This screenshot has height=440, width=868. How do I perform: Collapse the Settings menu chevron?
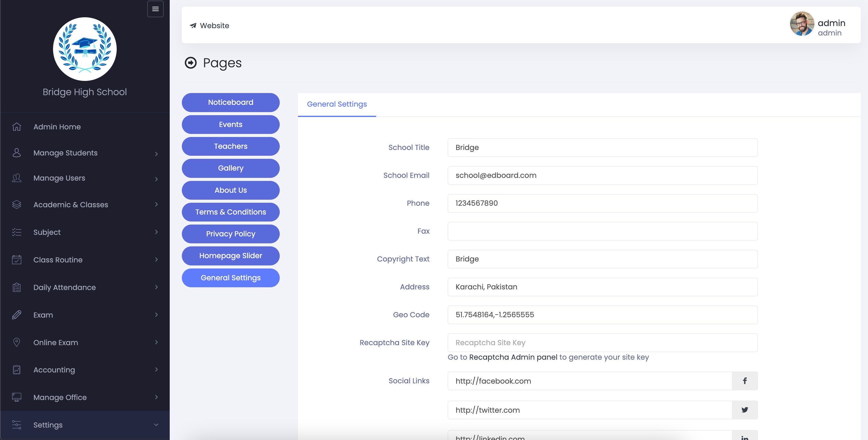(x=156, y=425)
